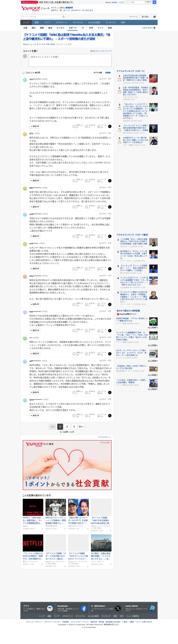Select the 経済 category

(50, 28)
